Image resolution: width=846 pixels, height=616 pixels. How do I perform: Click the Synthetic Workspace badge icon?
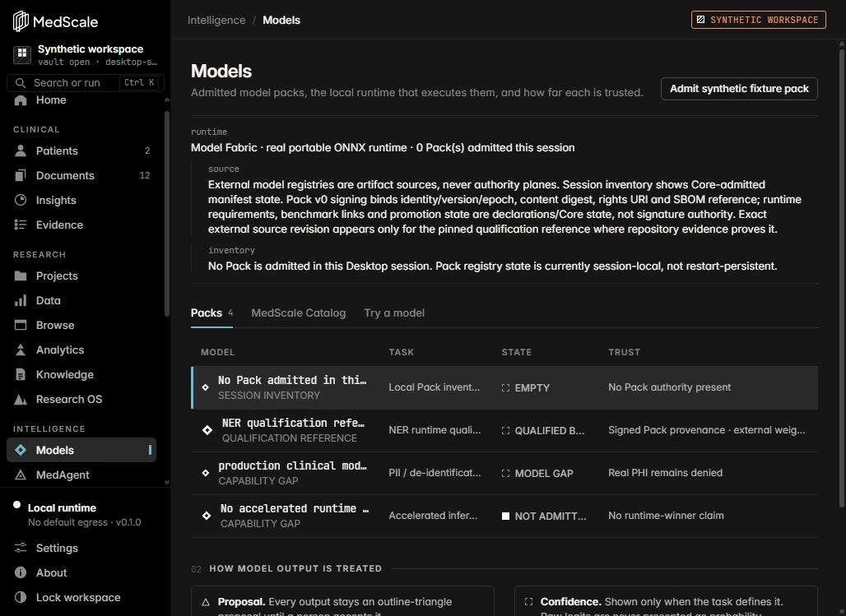click(x=701, y=20)
